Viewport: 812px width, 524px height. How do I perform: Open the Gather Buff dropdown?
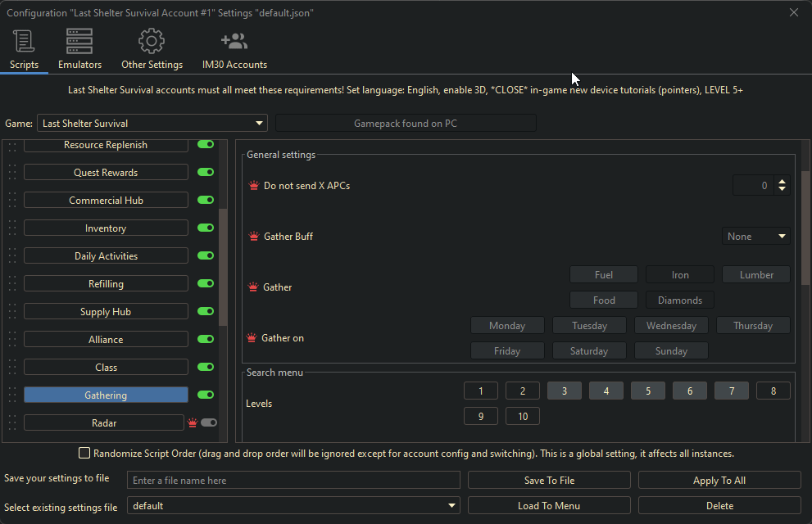pyautogui.click(x=756, y=237)
